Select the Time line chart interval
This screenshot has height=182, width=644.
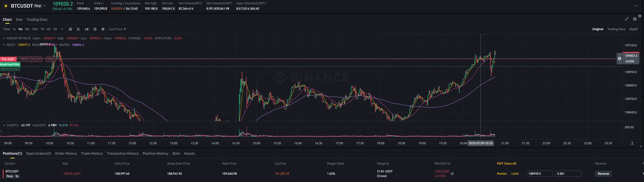coord(6,29)
